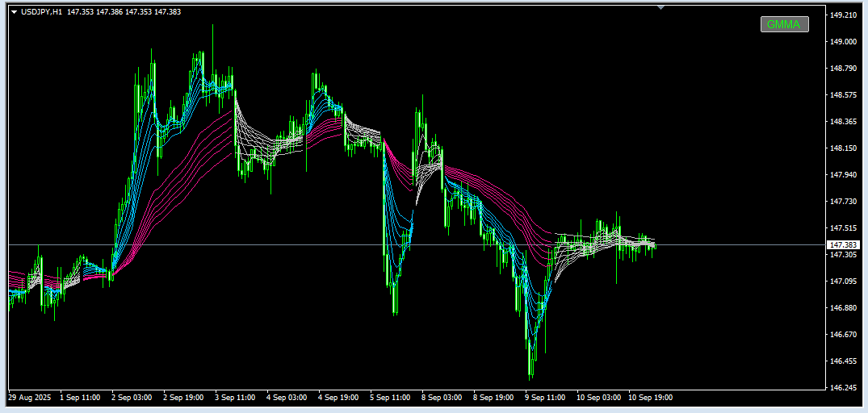
Task: Open the chart menu arrow beside USDJPY,H1
Action: coord(14,11)
